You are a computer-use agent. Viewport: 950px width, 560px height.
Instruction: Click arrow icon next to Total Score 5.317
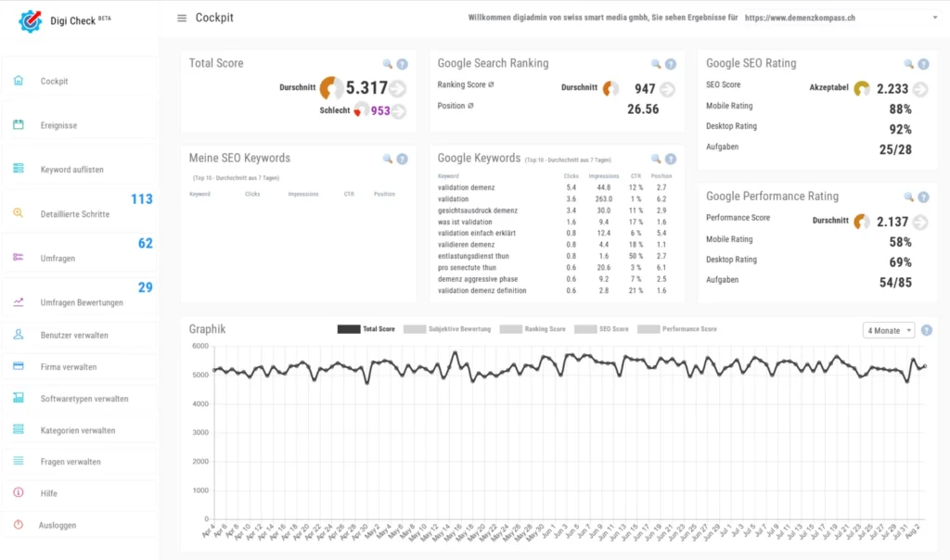398,89
